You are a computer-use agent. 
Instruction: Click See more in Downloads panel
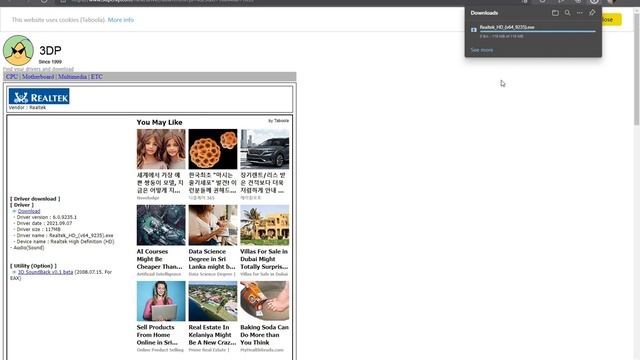coord(482,50)
